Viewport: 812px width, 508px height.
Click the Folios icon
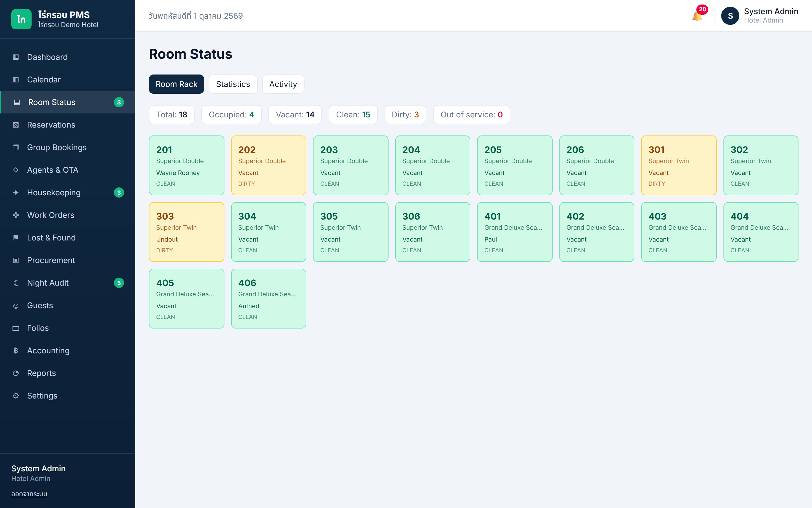[x=16, y=328]
